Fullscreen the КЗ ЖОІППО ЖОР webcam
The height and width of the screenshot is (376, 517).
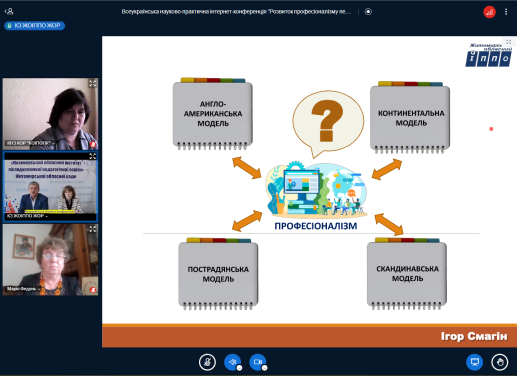coord(92,156)
